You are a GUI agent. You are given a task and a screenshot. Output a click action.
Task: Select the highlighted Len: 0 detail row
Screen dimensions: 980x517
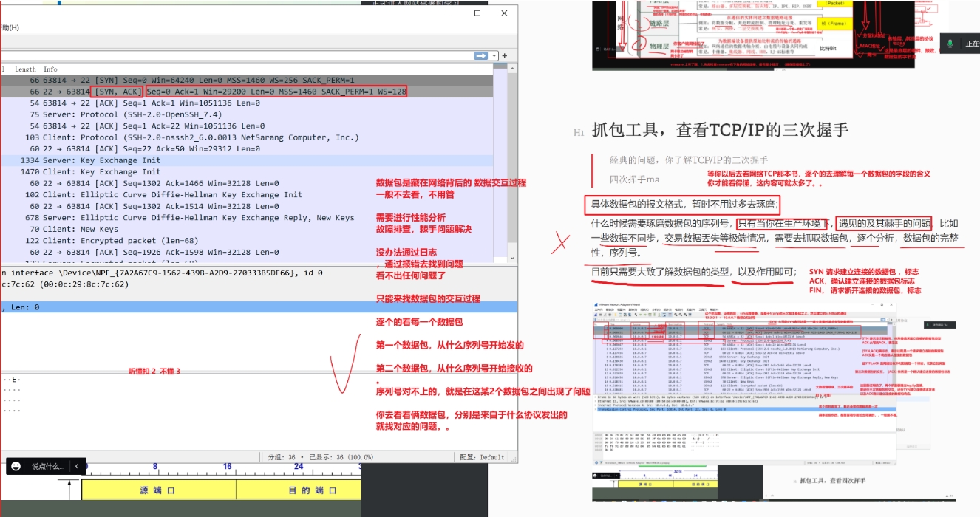(222, 307)
